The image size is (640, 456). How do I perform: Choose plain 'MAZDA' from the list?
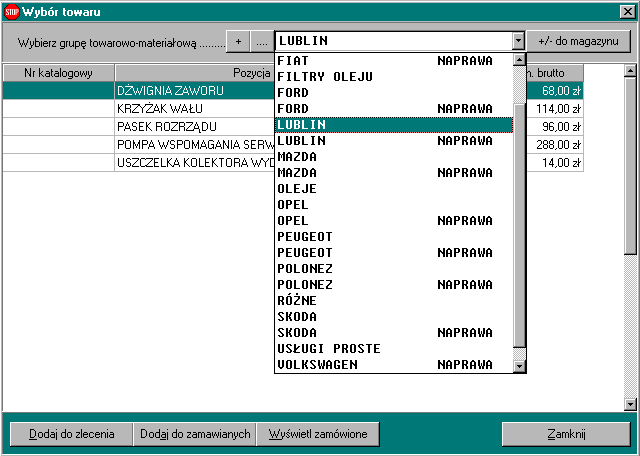point(394,157)
